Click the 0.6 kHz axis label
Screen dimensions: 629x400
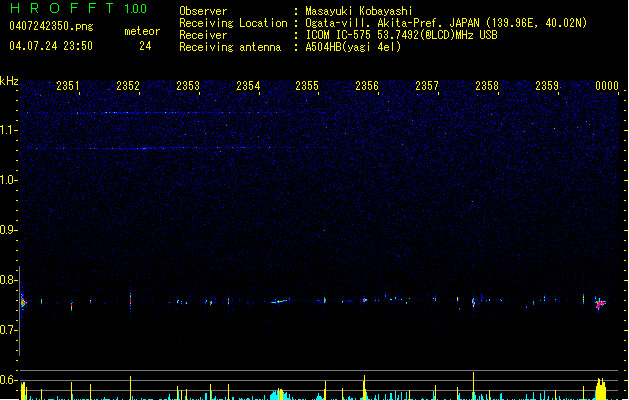click(x=8, y=380)
